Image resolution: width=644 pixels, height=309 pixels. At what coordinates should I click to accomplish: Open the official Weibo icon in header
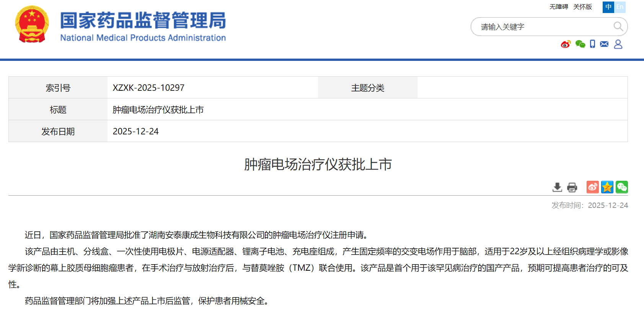click(x=566, y=44)
